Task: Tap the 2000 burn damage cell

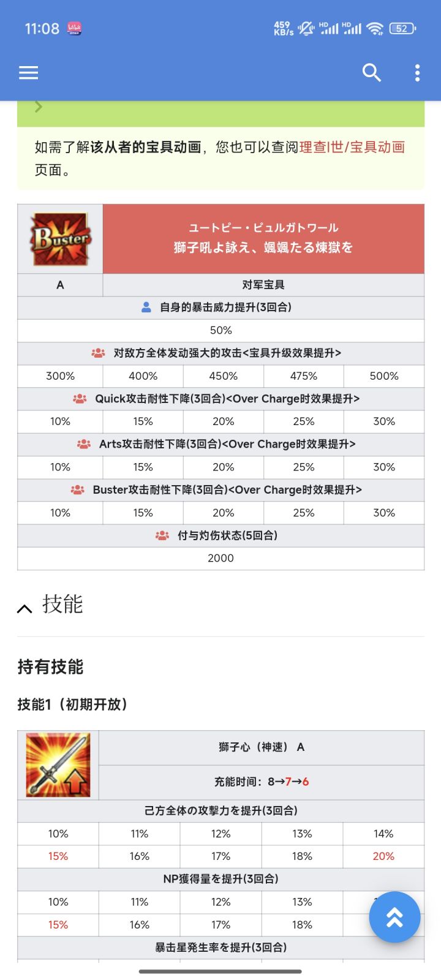Action: [221, 558]
